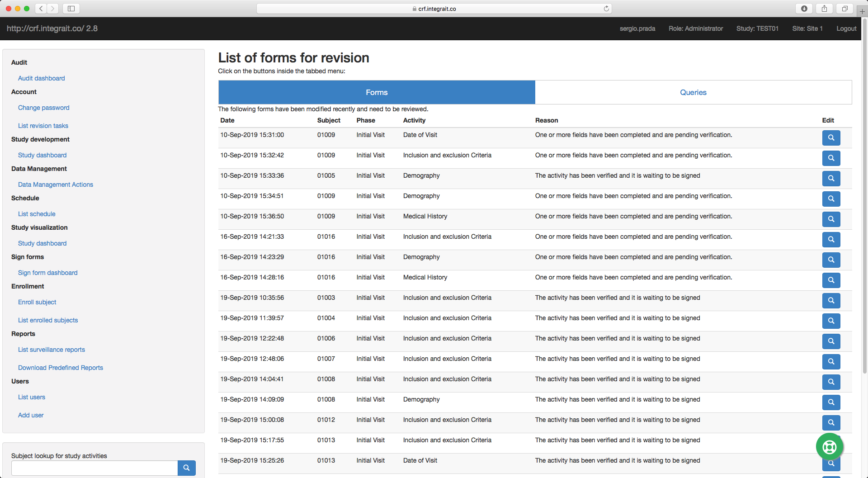Open Download Predefined Reports
The width and height of the screenshot is (868, 478).
(60, 368)
